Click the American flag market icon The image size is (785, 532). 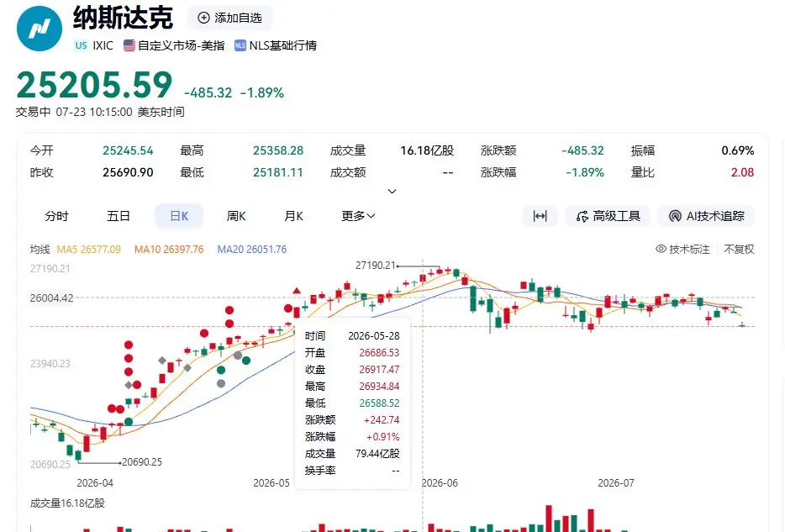[129, 45]
